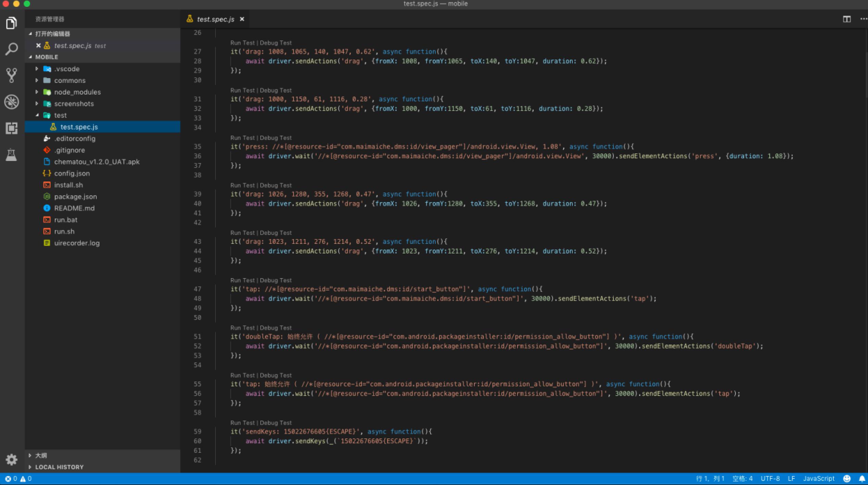Change end of line sequence LF
This screenshot has height=485, width=868.
791,478
